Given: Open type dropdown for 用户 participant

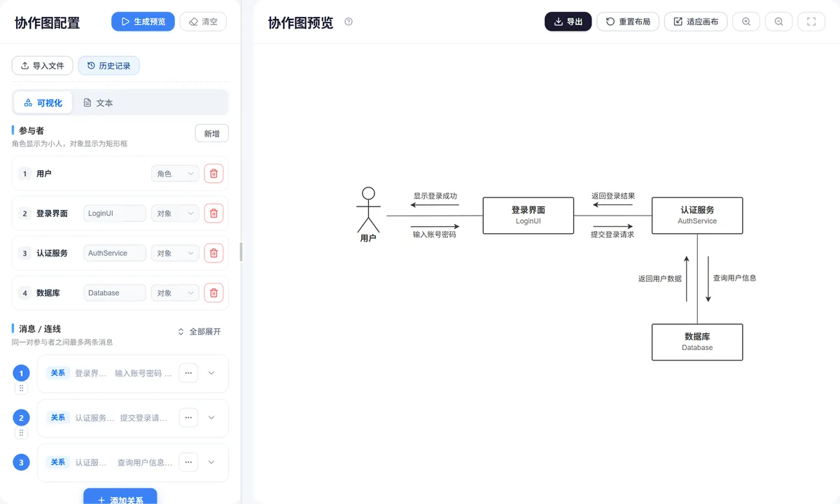Looking at the screenshot, I should point(175,174).
